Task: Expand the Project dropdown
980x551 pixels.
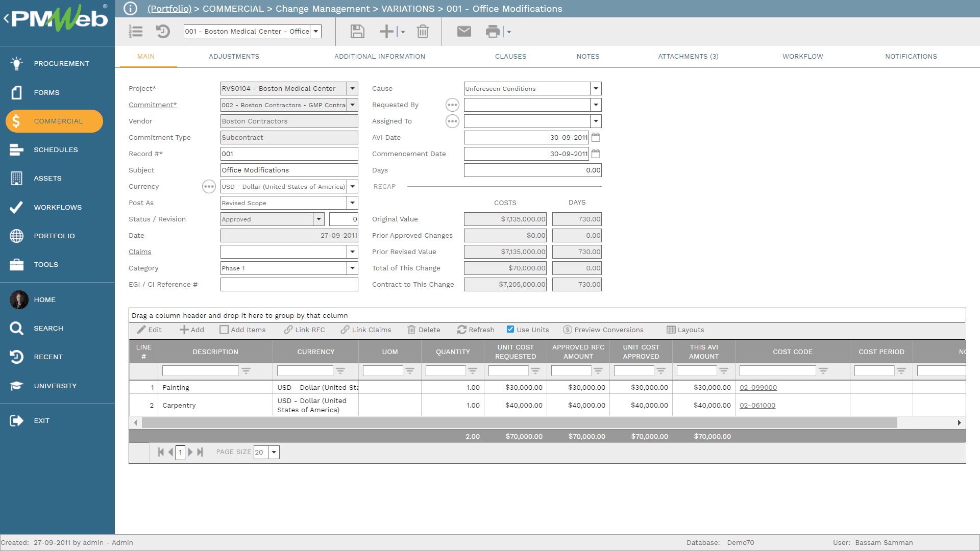Action: pos(352,88)
